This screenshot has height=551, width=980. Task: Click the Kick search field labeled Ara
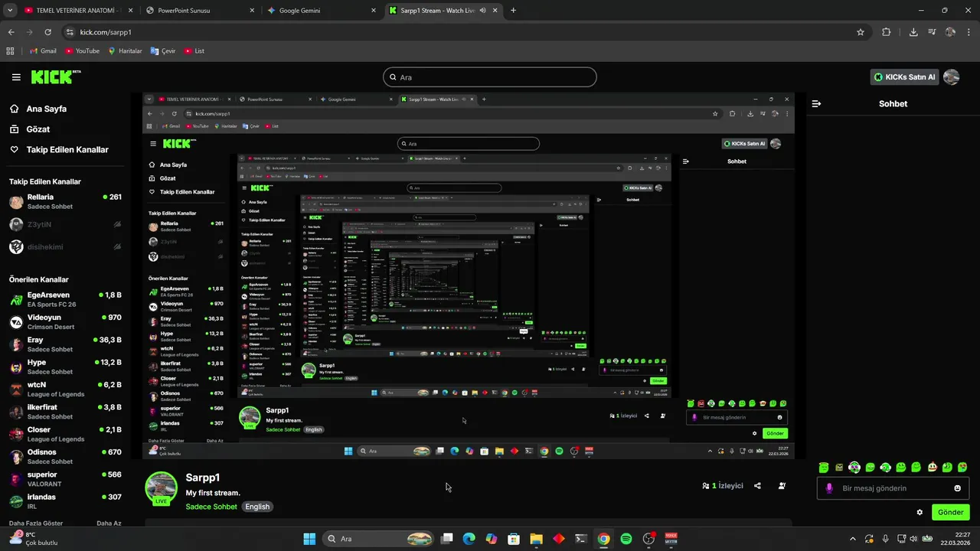click(x=489, y=77)
